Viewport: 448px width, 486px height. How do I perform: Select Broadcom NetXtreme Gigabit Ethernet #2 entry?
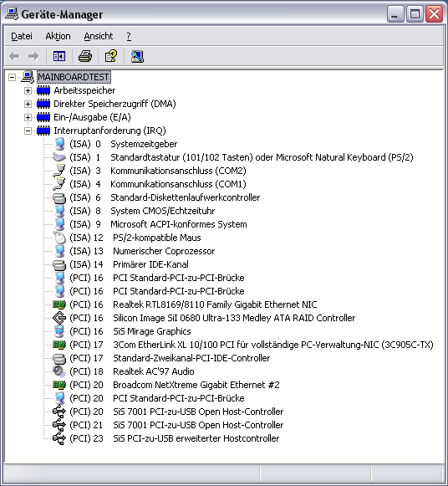coord(175,385)
